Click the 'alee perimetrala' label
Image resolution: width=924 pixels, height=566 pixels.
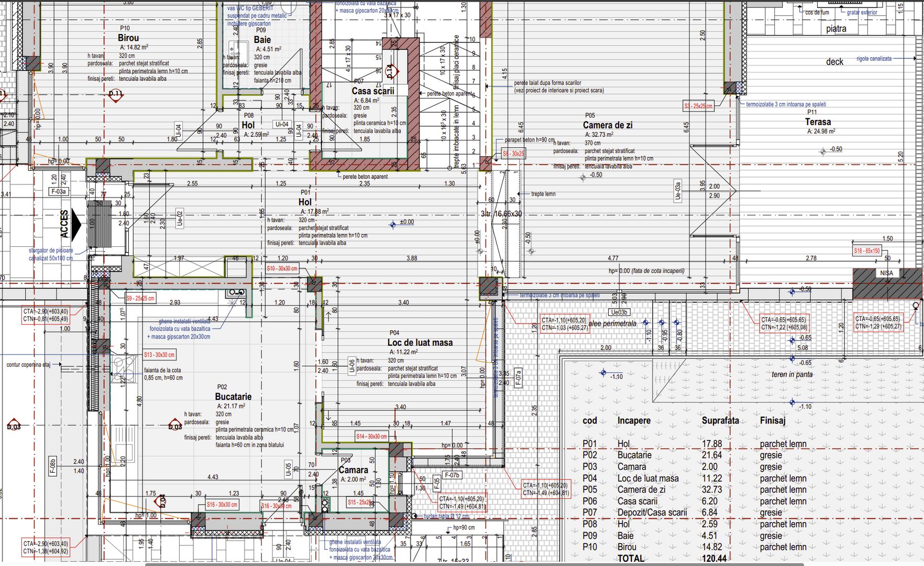[x=612, y=323]
